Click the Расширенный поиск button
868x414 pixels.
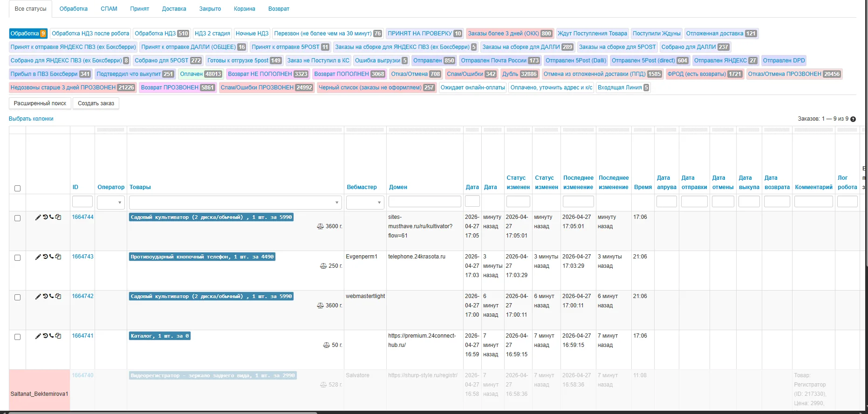[40, 103]
